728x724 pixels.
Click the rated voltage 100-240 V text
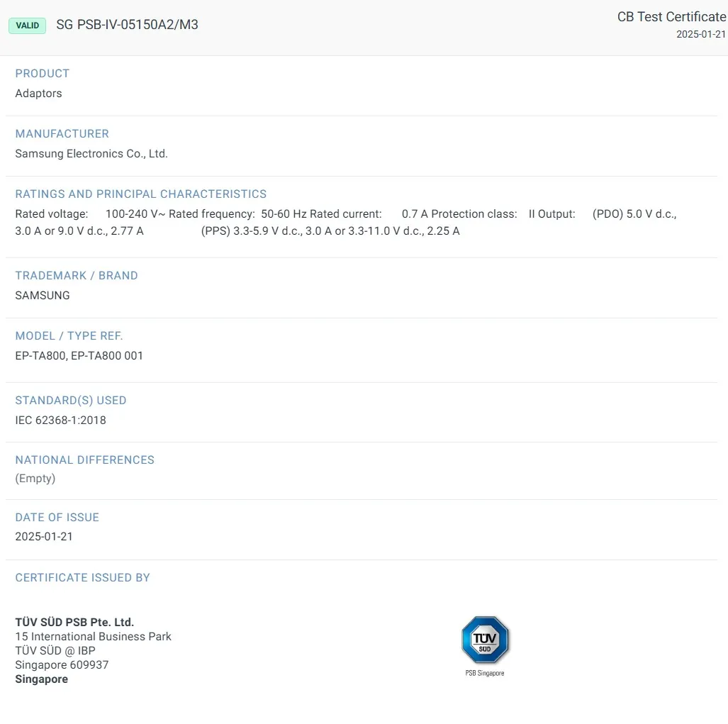coord(135,214)
